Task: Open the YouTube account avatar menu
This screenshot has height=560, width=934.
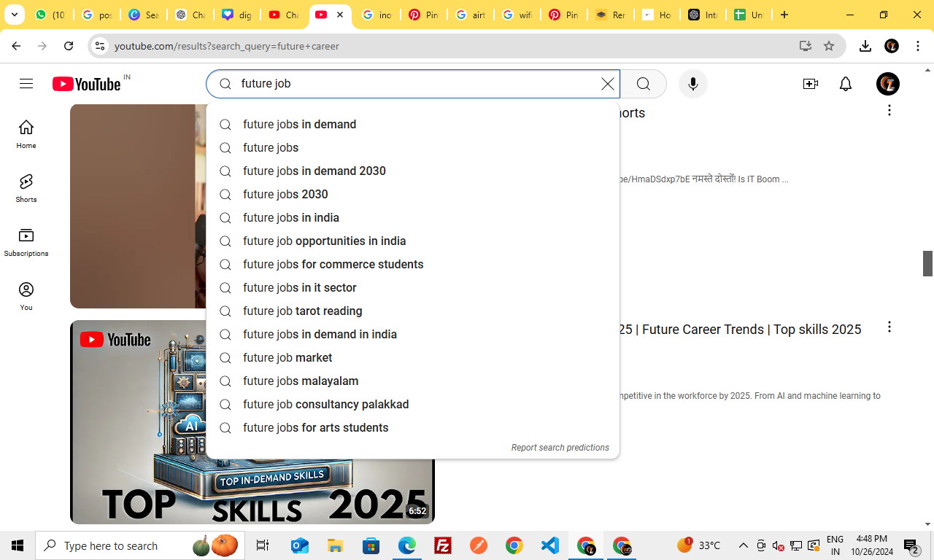Action: pyautogui.click(x=888, y=84)
